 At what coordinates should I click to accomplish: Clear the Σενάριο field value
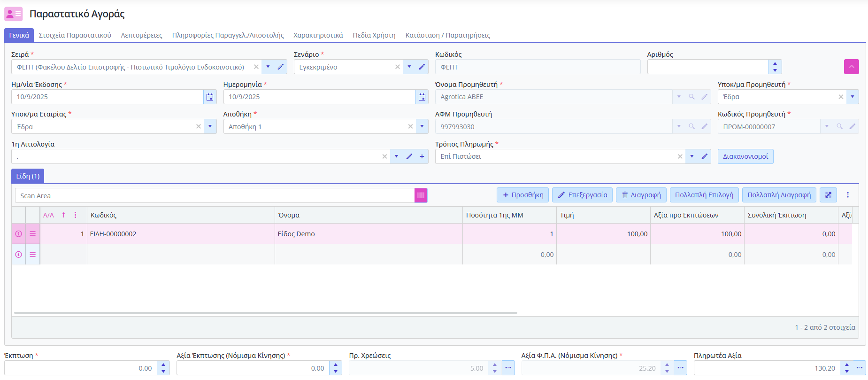point(398,67)
